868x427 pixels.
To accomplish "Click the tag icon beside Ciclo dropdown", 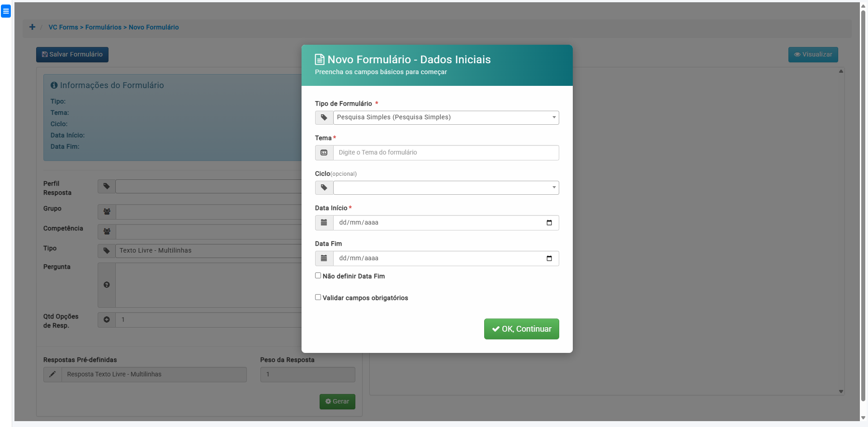I will click(x=324, y=188).
